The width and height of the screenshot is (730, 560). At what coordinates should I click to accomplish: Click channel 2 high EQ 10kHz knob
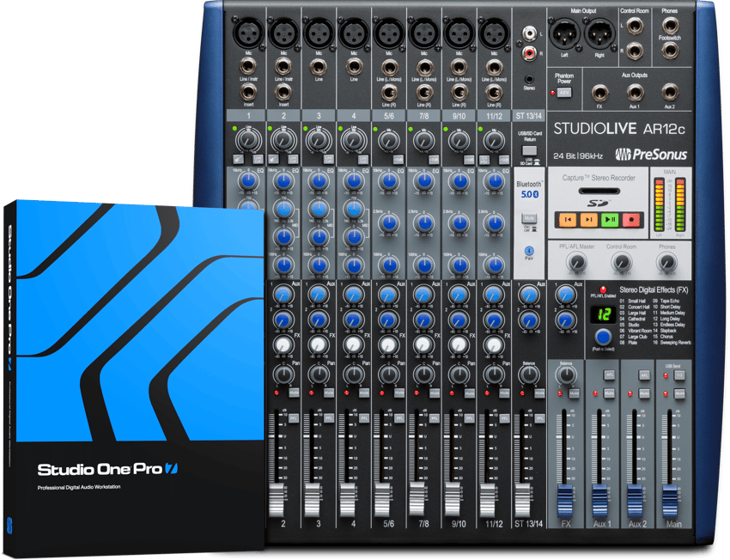[283, 181]
